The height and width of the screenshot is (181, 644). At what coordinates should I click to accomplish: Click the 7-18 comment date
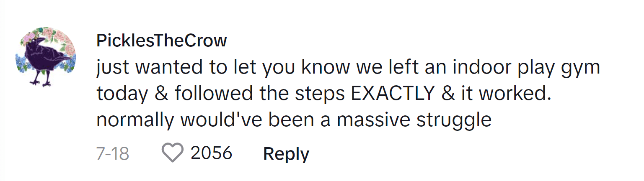112,154
